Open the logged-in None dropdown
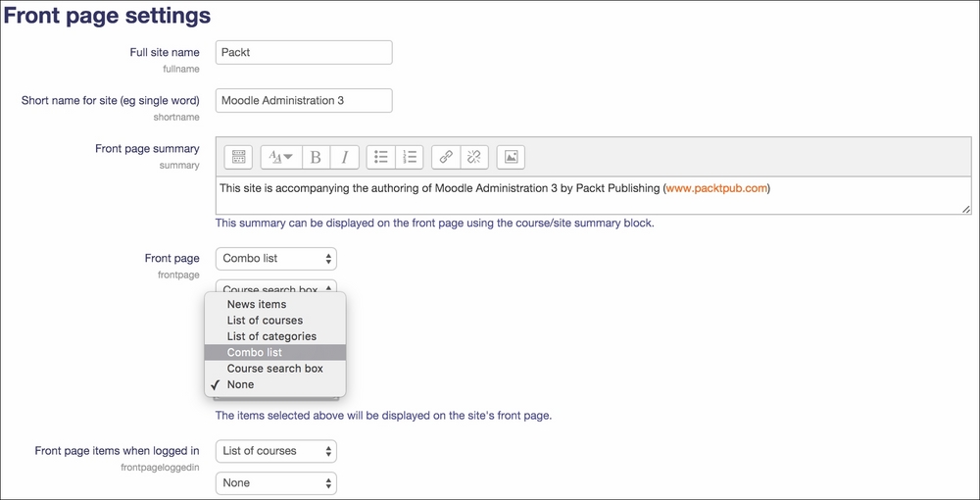The height and width of the screenshot is (500, 980). (x=275, y=483)
